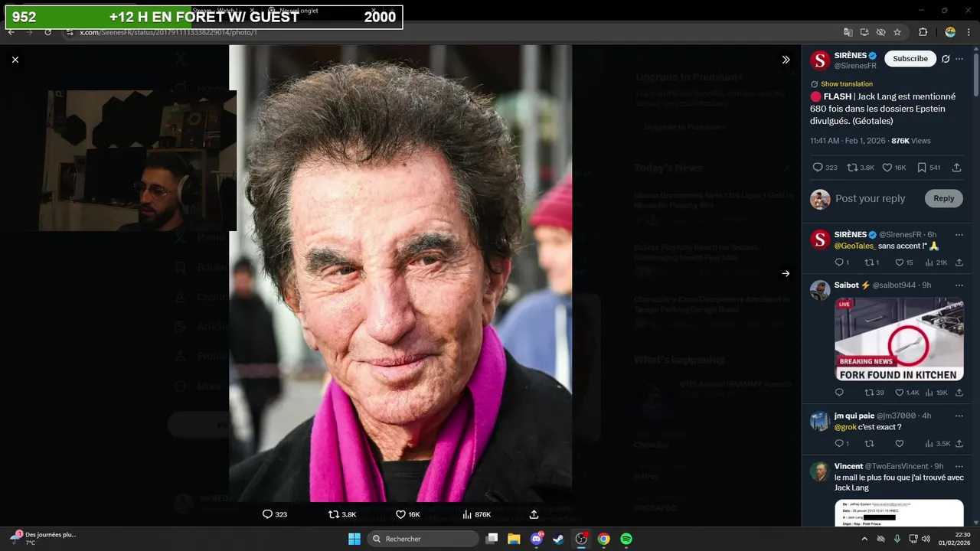Collapse the side panel with double-chevron icon
980x551 pixels.
[786, 60]
